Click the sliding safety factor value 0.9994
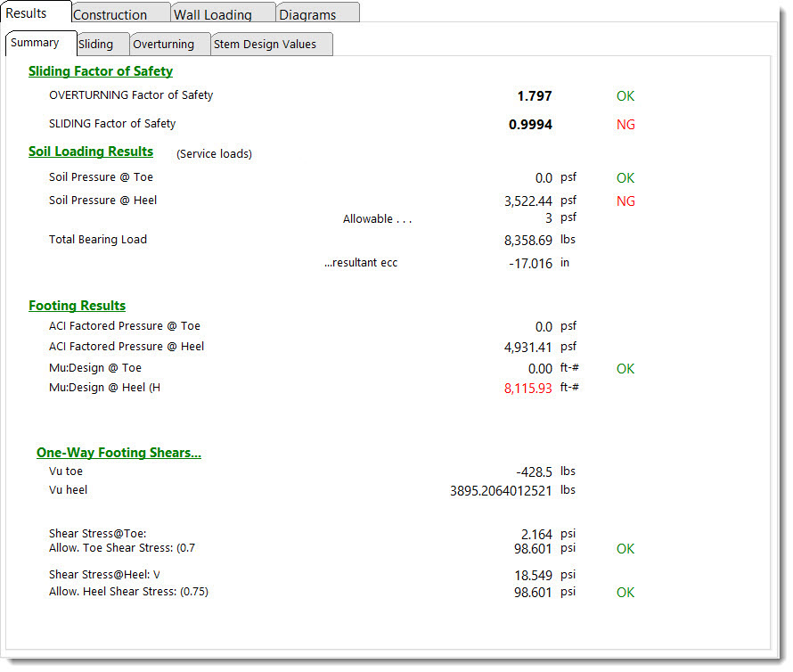The width and height of the screenshot is (793, 672). (530, 125)
